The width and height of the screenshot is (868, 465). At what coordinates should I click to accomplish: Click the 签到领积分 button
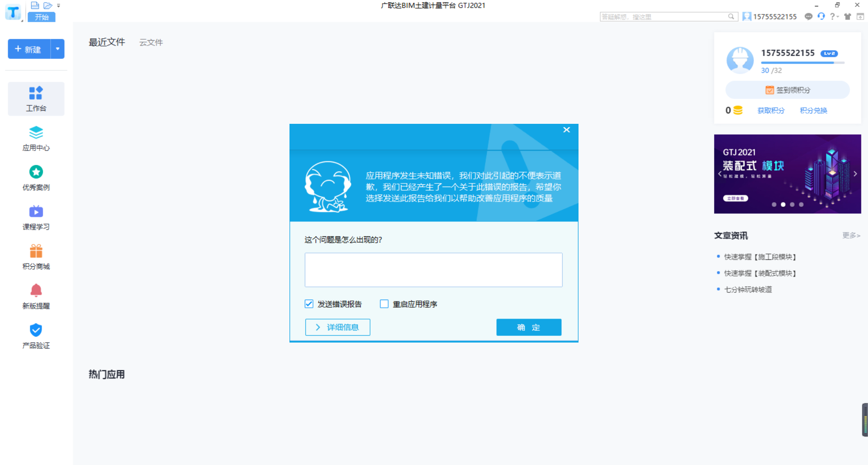pos(787,90)
